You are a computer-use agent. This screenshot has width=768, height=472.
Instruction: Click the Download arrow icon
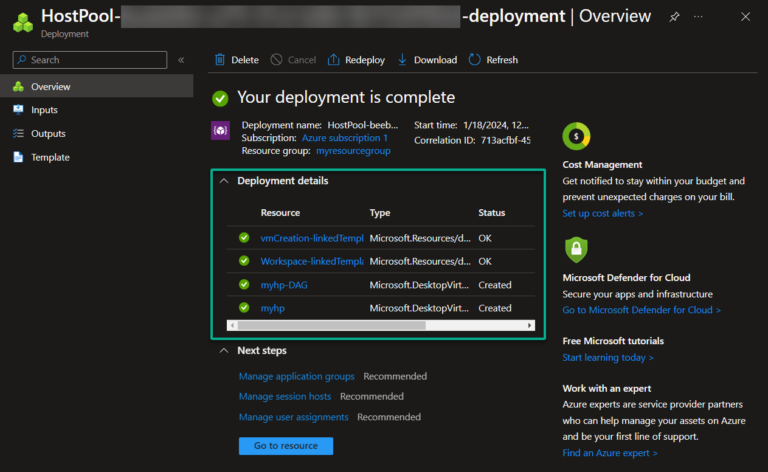pos(403,60)
